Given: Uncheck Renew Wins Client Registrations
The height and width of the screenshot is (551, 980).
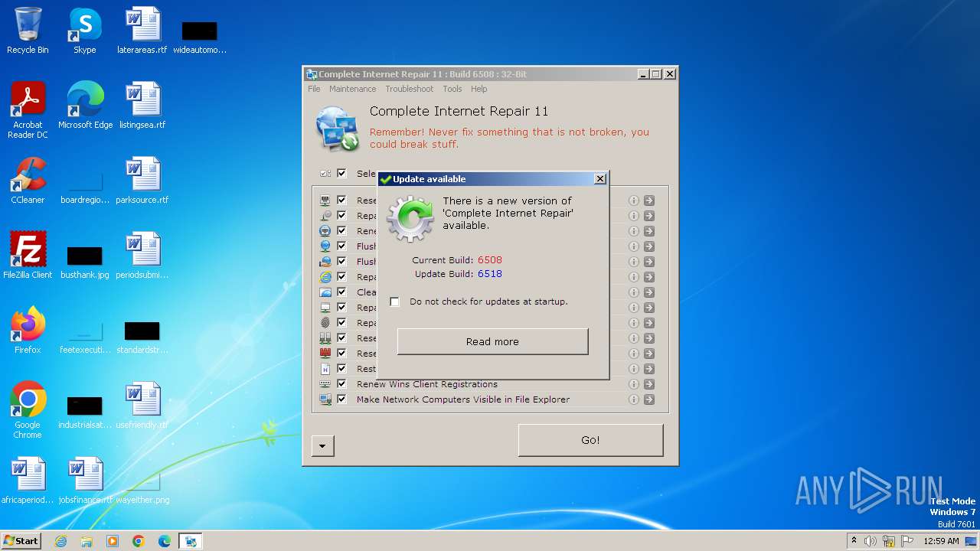Looking at the screenshot, I should coord(341,384).
